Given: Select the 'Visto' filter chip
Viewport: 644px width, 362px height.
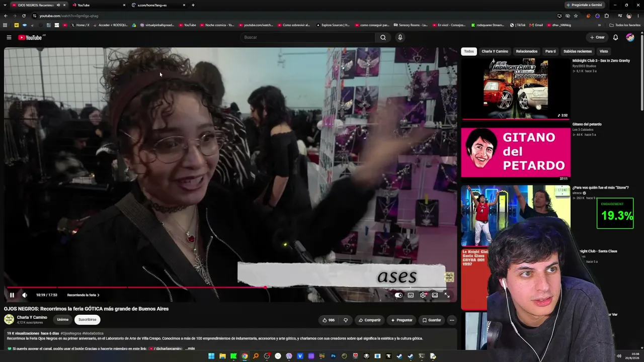Looking at the screenshot, I should (x=604, y=51).
